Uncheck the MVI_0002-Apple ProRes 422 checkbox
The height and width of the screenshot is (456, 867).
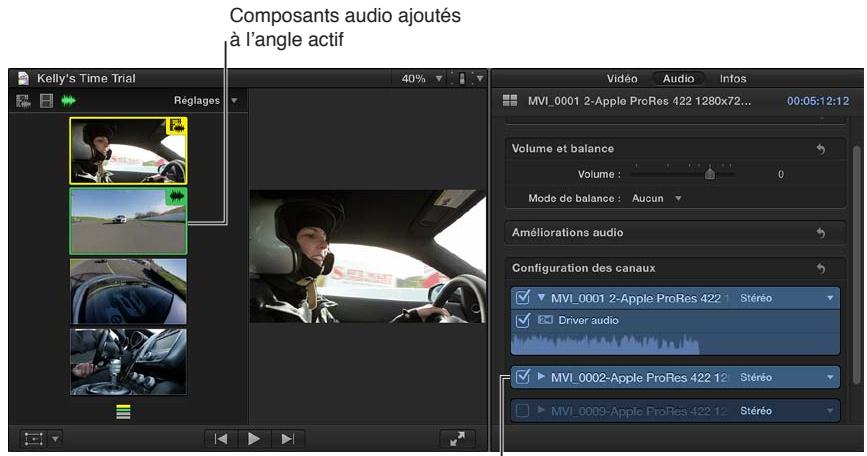pyautogui.click(x=523, y=377)
